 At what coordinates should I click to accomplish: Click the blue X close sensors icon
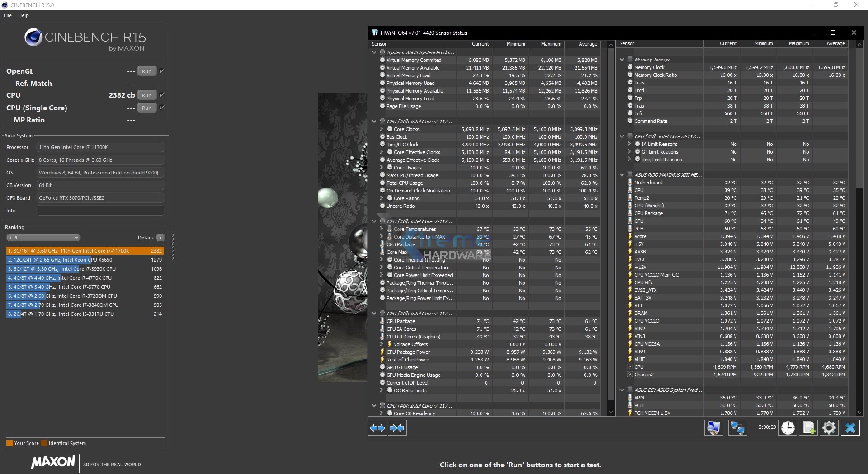pos(850,428)
